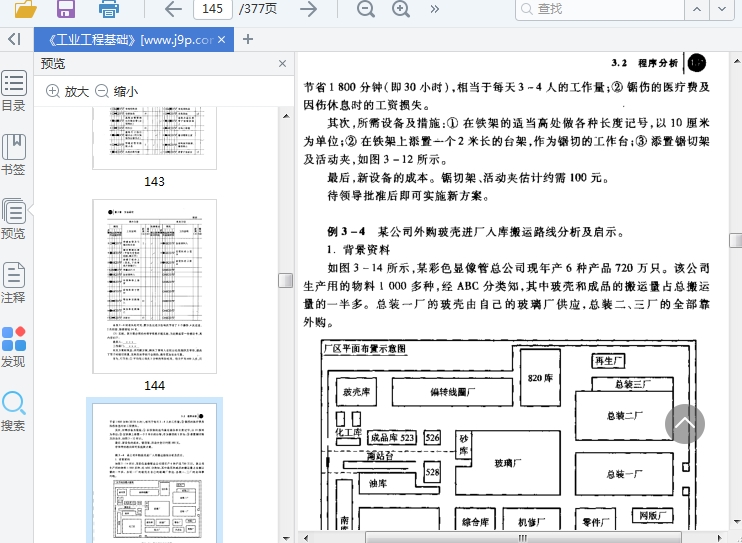Viewport: 742px width, 543px height.
Task: Click the 820 库 box in the diagram
Action: coord(540,378)
